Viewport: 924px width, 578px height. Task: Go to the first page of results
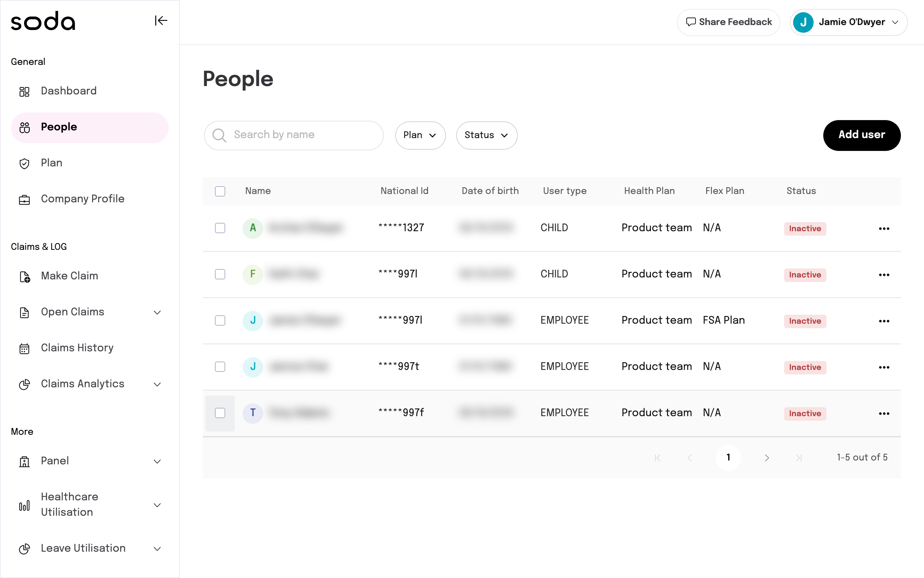[657, 458]
